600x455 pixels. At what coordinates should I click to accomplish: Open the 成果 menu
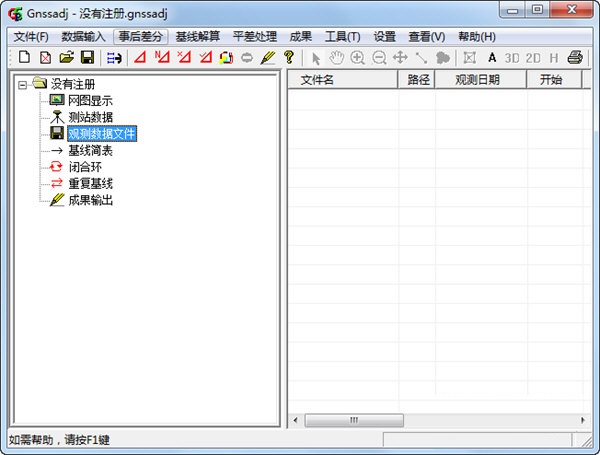300,37
